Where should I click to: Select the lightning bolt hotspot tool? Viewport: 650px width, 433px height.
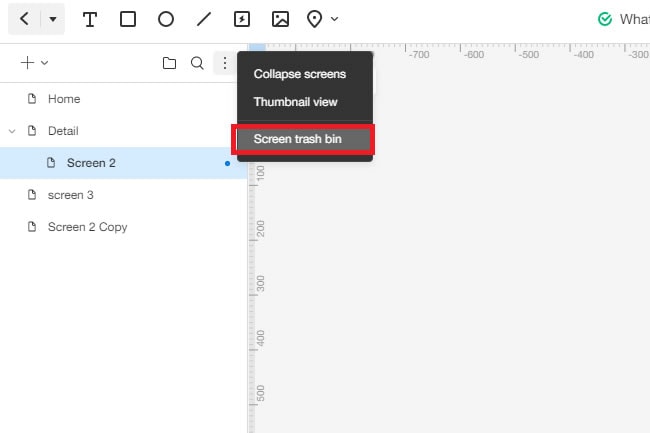(242, 19)
